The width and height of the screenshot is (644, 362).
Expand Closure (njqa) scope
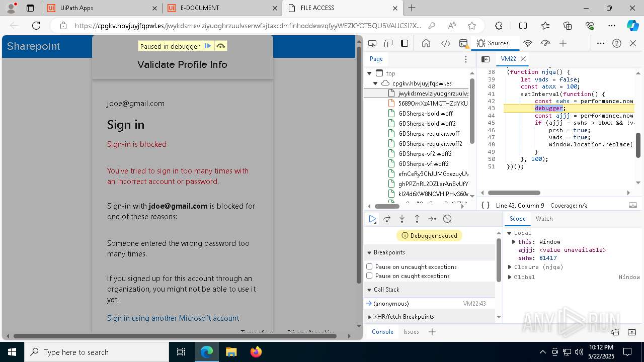[509, 267]
